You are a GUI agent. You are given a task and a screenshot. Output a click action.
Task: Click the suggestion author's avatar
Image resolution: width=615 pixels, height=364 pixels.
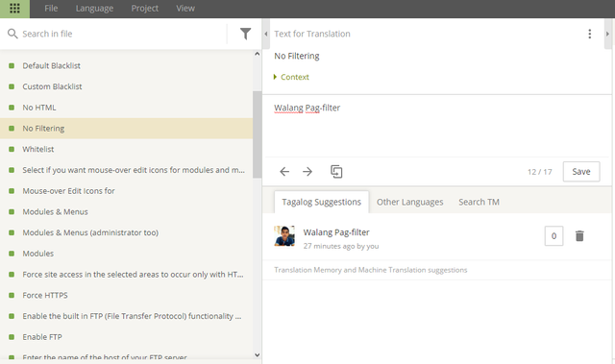click(x=284, y=236)
